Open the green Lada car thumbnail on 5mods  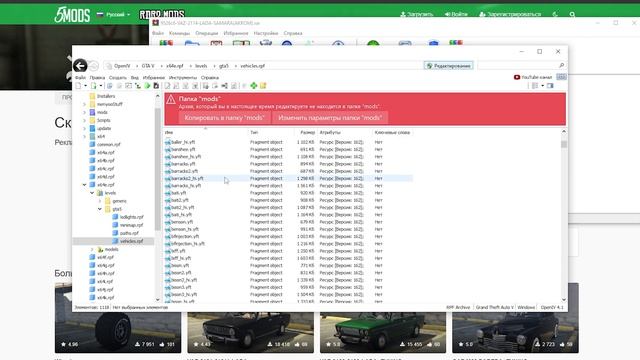click(x=383, y=331)
